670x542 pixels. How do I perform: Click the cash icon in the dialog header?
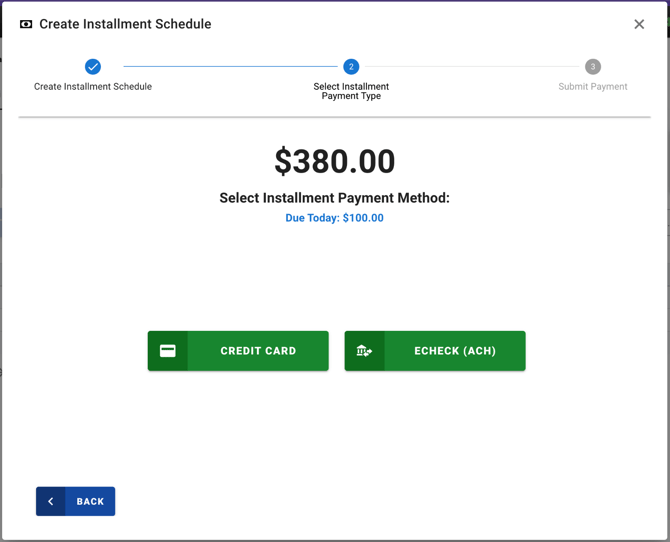point(26,24)
